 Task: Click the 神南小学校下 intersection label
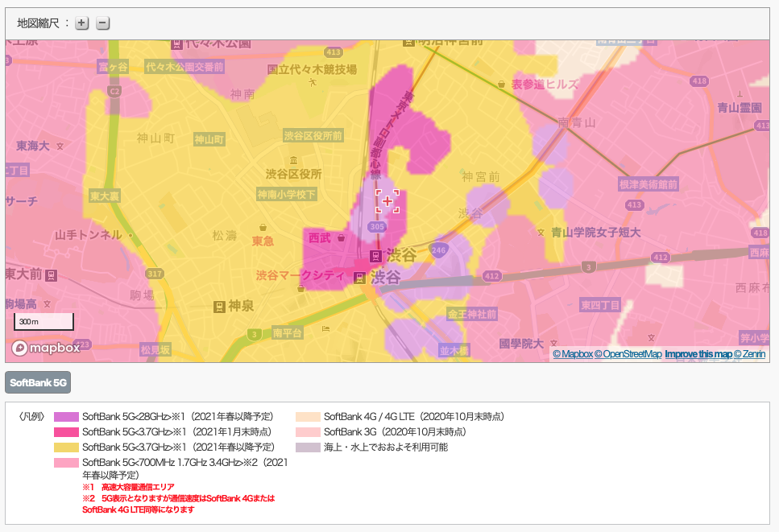coord(287,195)
